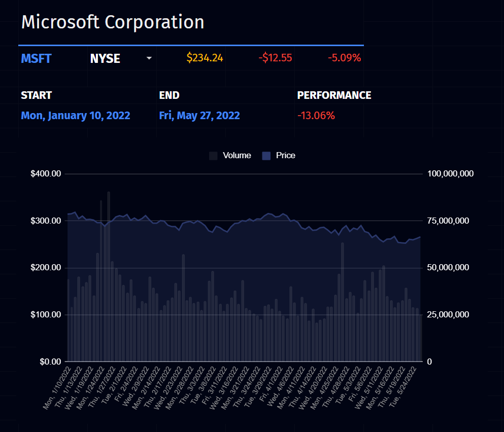Click the dropdown chevron next to NYSE
The image size is (504, 432).
149,58
